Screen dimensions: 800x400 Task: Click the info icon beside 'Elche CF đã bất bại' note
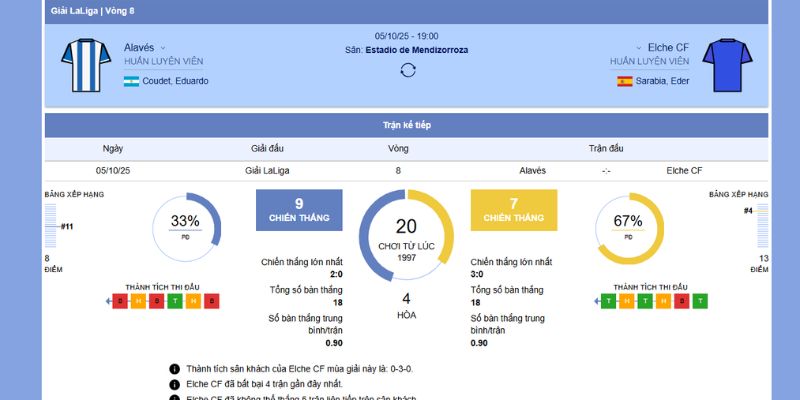[x=175, y=384]
